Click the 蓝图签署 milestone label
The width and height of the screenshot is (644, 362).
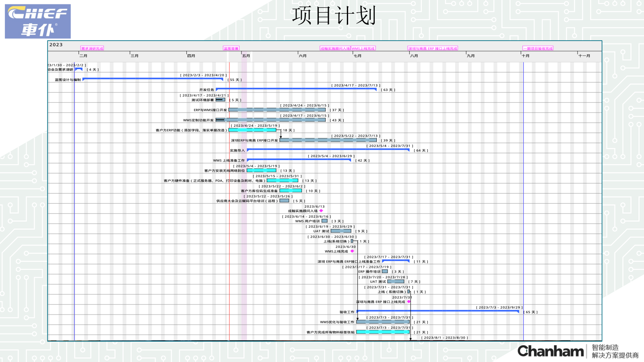(x=231, y=48)
